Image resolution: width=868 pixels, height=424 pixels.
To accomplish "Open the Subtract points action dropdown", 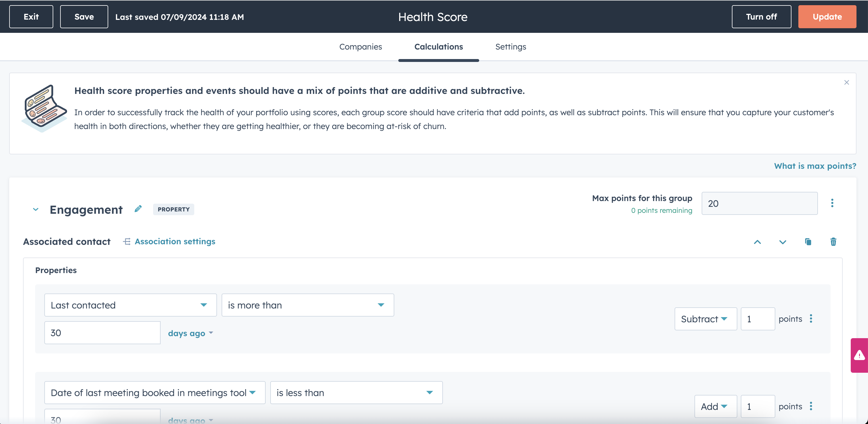I will click(705, 319).
